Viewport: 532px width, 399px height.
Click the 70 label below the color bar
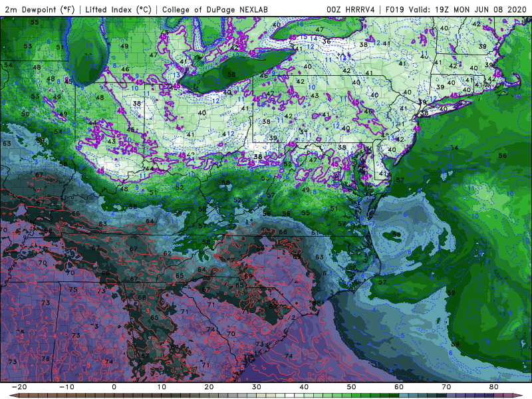coord(446,387)
